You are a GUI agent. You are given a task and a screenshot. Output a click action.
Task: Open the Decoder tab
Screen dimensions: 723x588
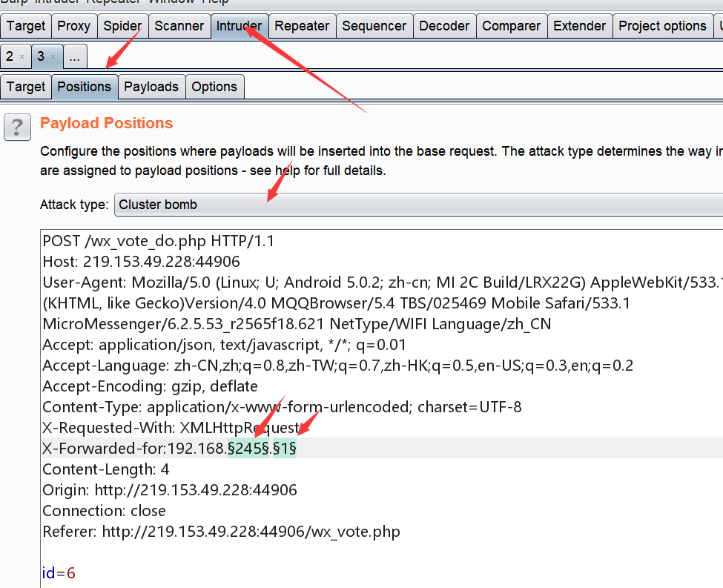(x=444, y=26)
